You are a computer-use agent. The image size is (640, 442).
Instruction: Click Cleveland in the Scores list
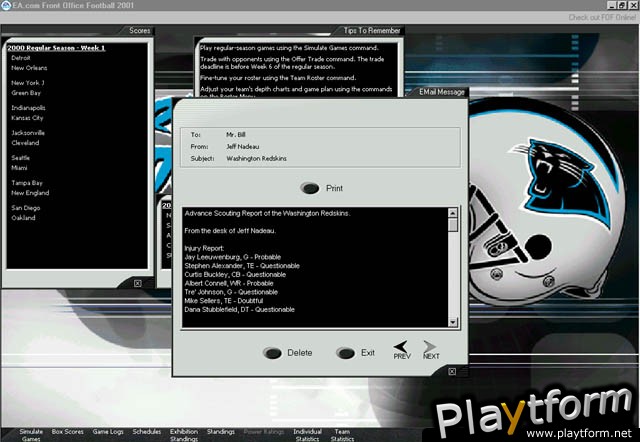point(25,143)
